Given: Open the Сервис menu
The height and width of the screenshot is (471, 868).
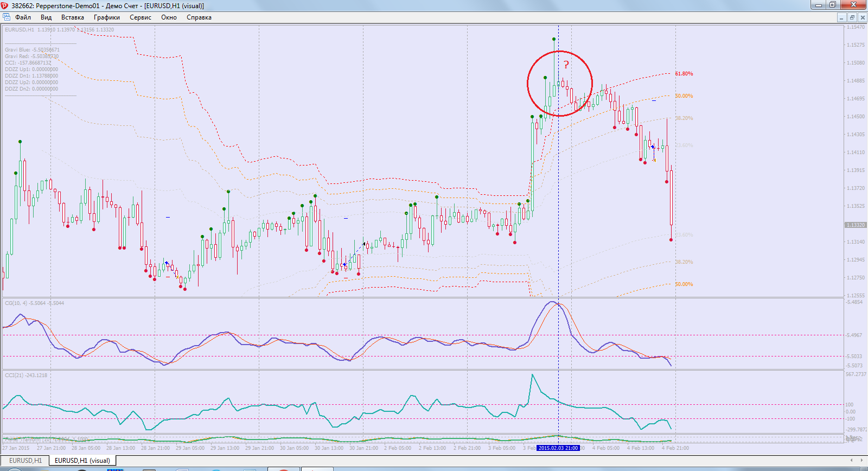Looking at the screenshot, I should [x=141, y=17].
